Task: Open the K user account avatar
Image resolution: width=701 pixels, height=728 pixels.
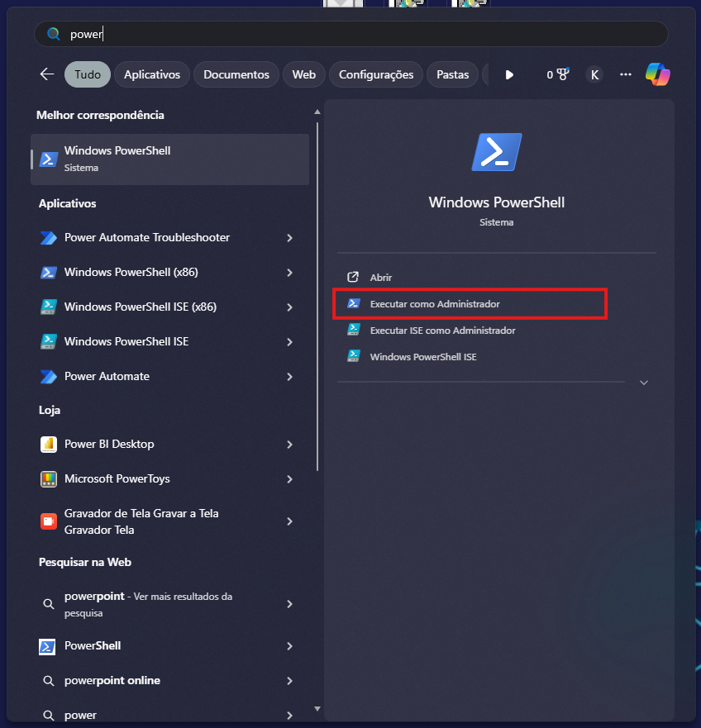Action: (x=594, y=74)
